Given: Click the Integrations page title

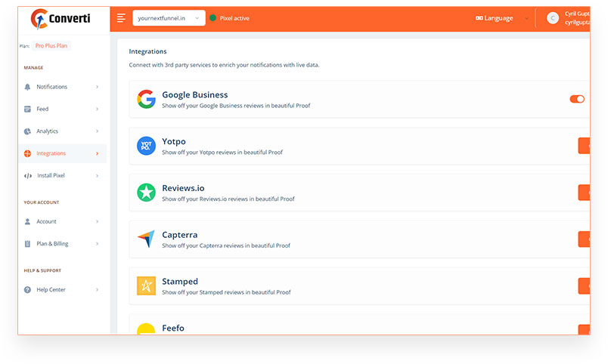Looking at the screenshot, I should 147,51.
